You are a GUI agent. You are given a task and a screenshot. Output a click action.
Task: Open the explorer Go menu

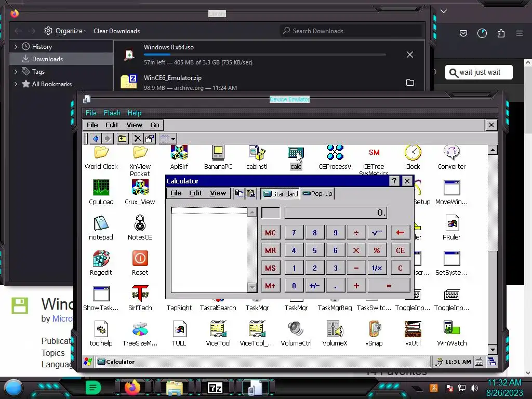pos(155,125)
